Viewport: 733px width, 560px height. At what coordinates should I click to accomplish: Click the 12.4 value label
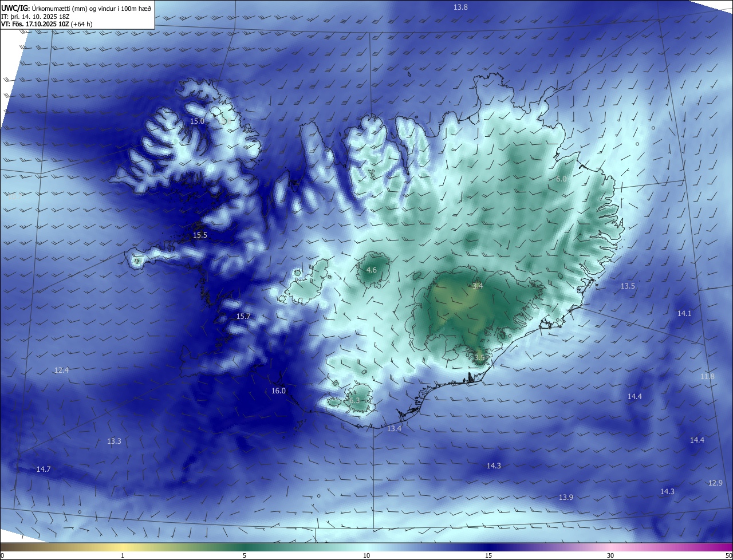(61, 370)
